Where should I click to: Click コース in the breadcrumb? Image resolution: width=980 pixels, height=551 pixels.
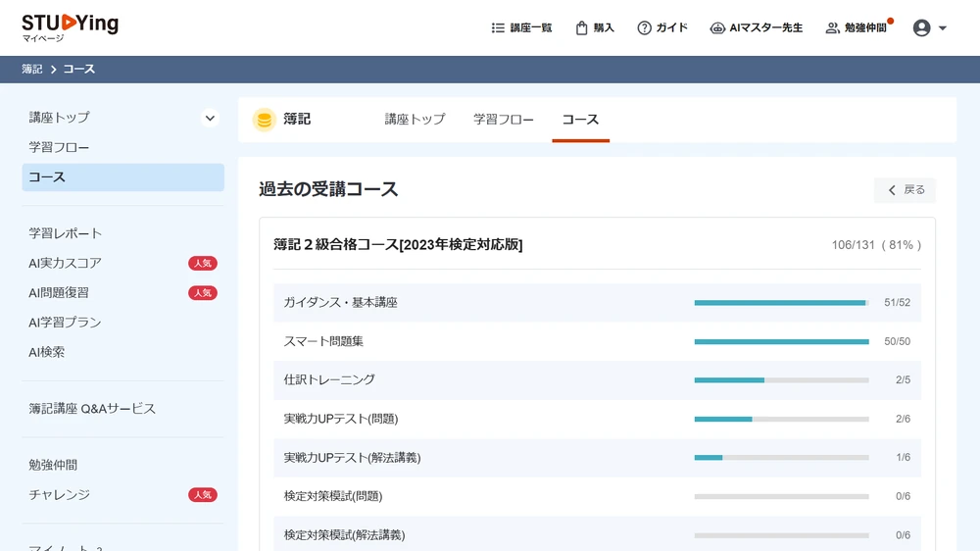(x=78, y=69)
